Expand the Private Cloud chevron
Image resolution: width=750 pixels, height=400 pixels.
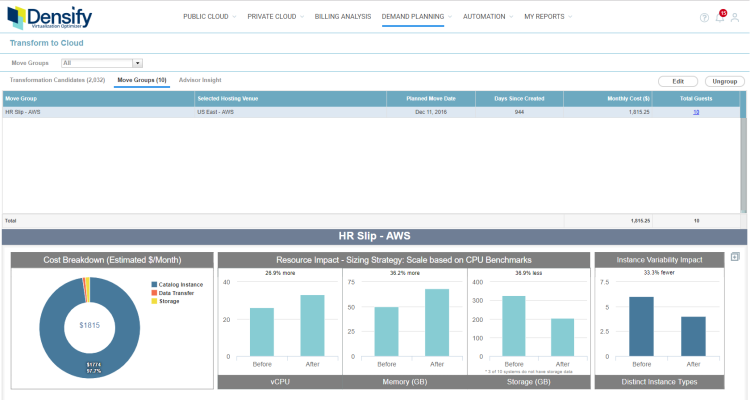[x=302, y=17]
